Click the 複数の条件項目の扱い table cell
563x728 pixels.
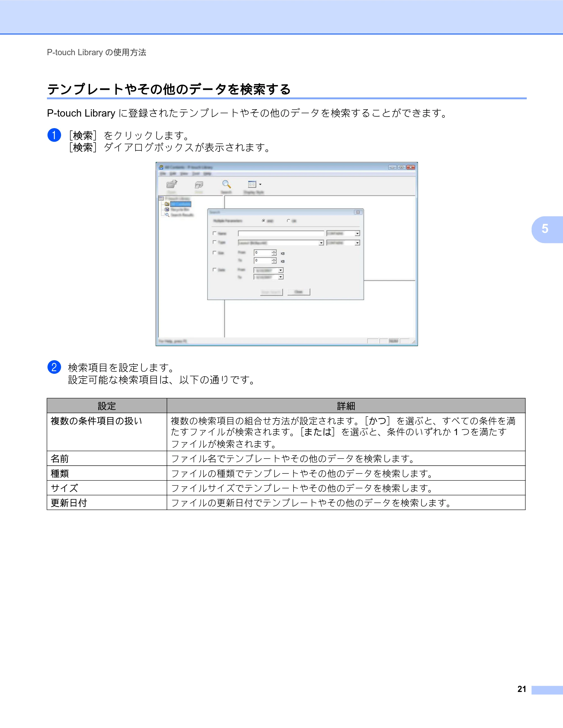point(107,432)
